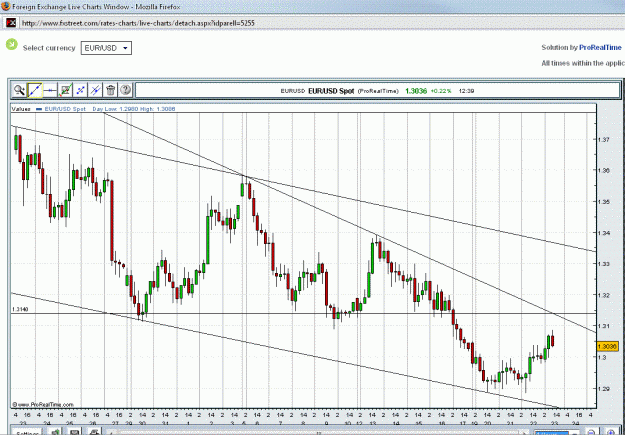Open help via the question mark icon
The width and height of the screenshot is (625, 435).
click(125, 90)
